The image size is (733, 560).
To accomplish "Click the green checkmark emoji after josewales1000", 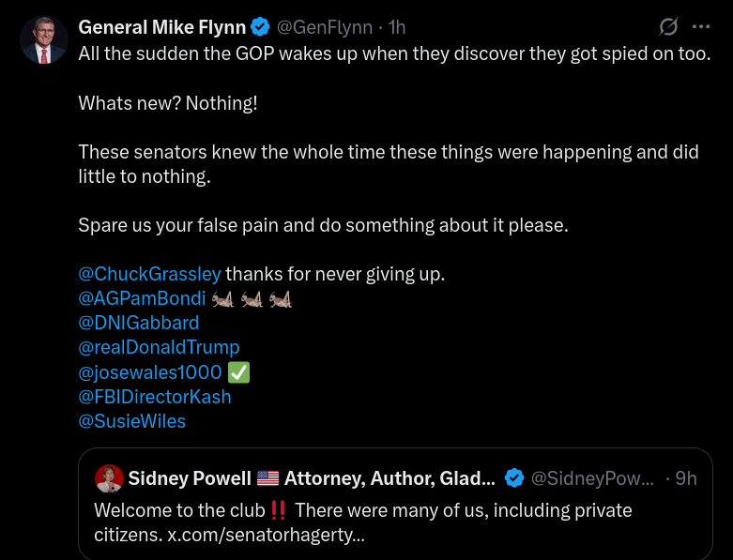I will [x=238, y=372].
